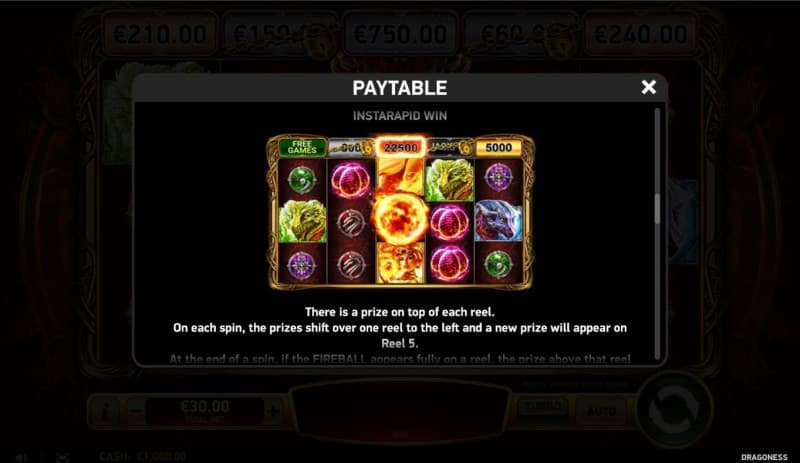Screen dimensions: 800x463
Task: Click the pink dragon egg atop reel two
Action: [351, 179]
